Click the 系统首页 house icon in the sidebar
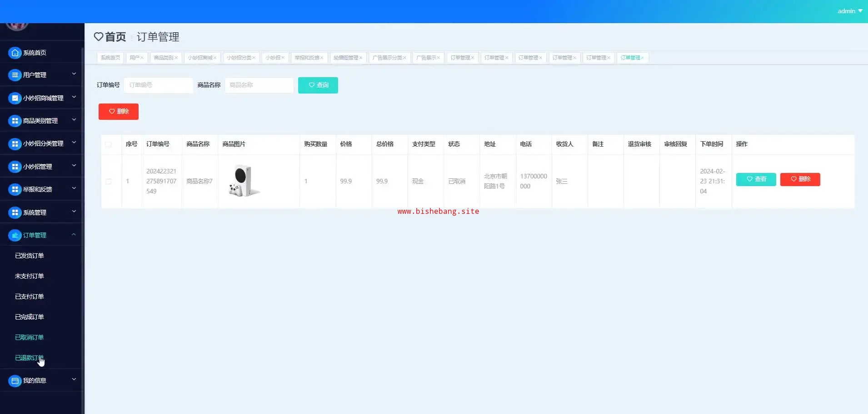 click(x=15, y=53)
